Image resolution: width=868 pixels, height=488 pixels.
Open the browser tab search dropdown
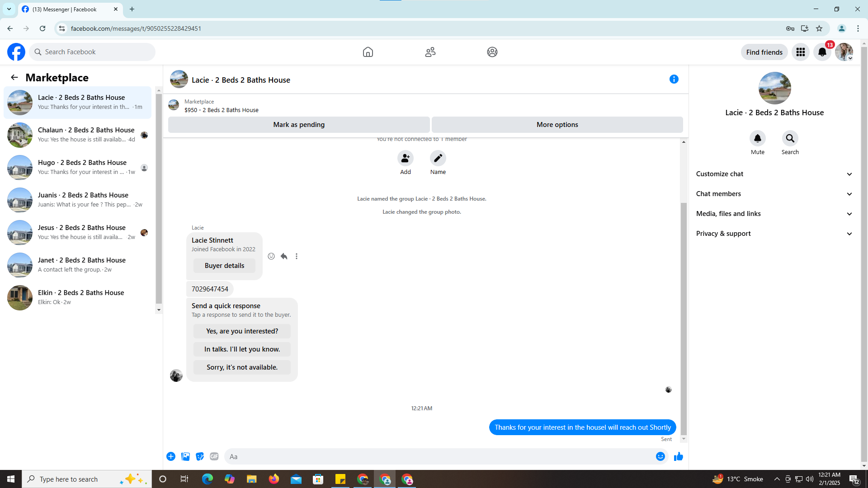(9, 9)
